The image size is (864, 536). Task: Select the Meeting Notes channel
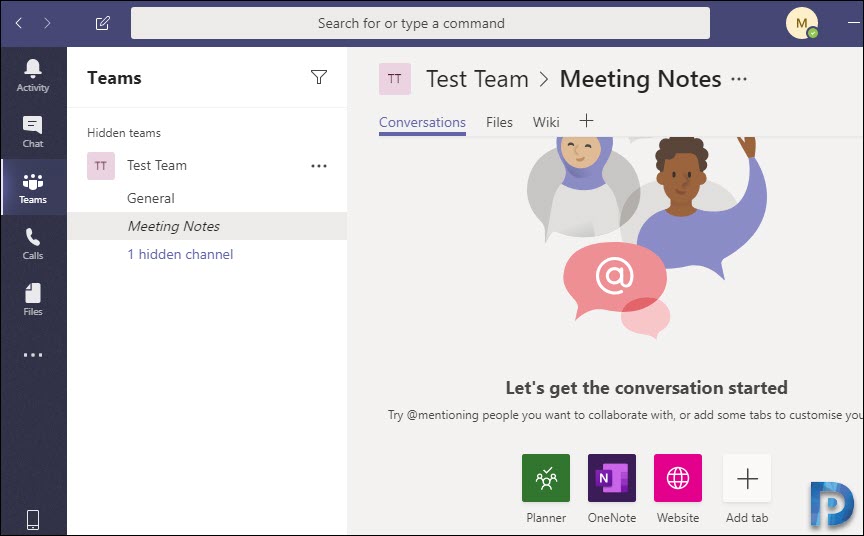point(207,226)
